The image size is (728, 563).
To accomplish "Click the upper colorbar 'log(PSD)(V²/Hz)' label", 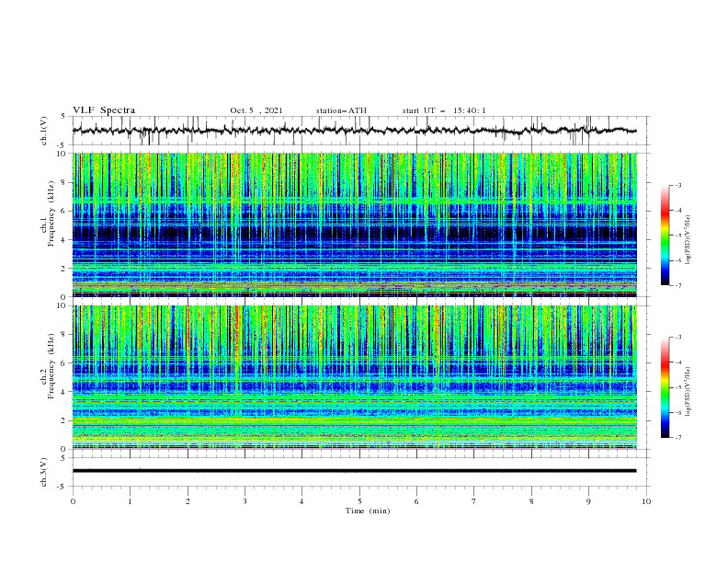I will [688, 240].
